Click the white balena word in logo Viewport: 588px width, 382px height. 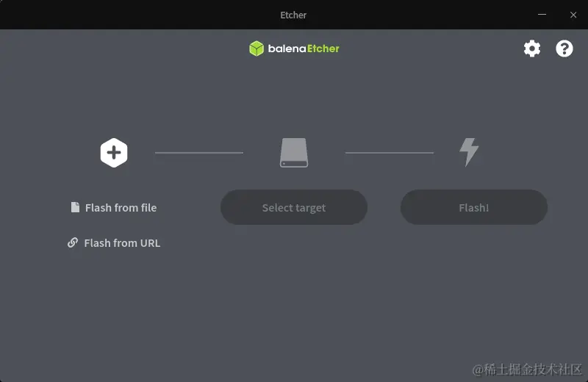coord(287,48)
